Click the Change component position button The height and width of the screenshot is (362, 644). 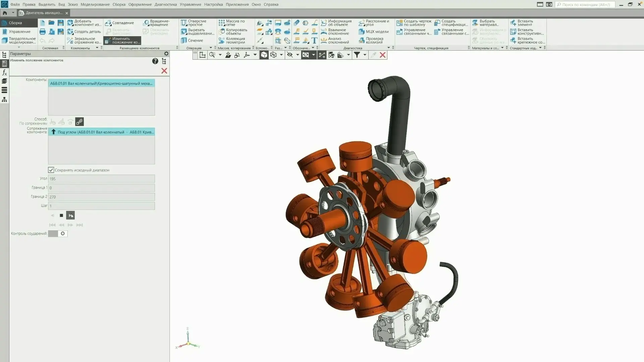tap(122, 41)
